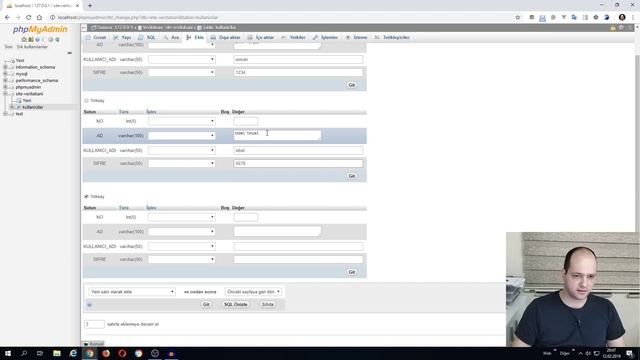Uncheck the Yoksay checkbox above third form
640x360 pixels.
[86, 196]
